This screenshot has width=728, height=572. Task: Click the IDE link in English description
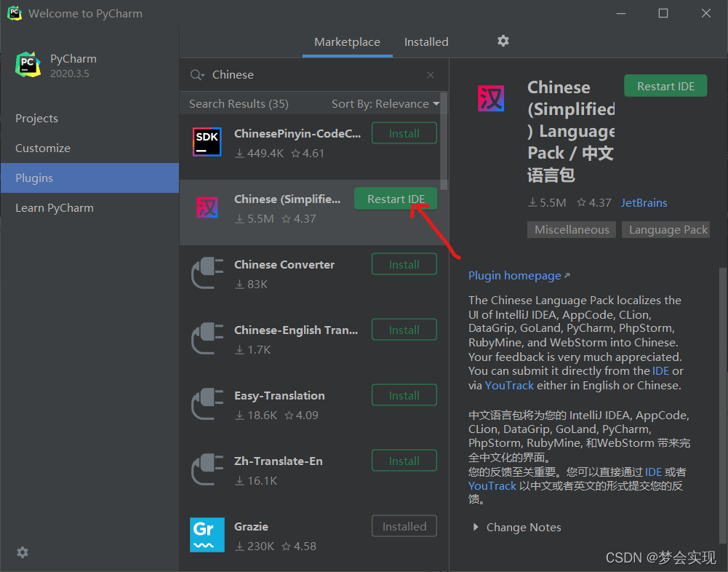point(660,371)
